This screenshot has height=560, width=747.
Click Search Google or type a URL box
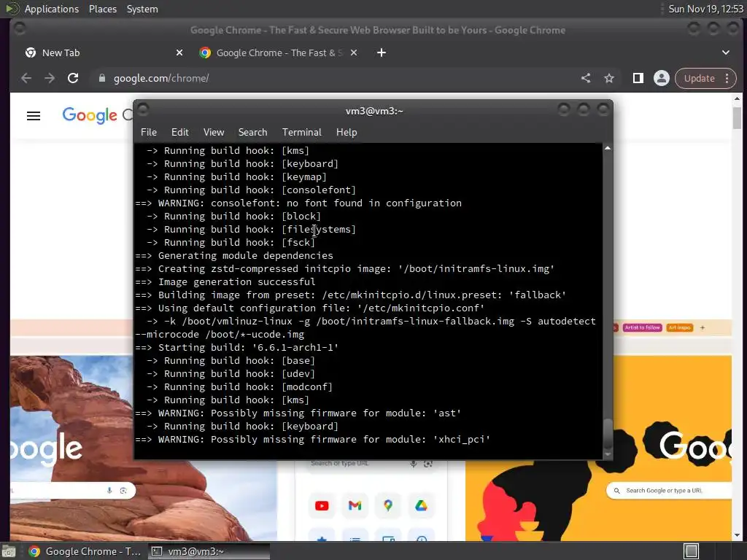tap(669, 491)
